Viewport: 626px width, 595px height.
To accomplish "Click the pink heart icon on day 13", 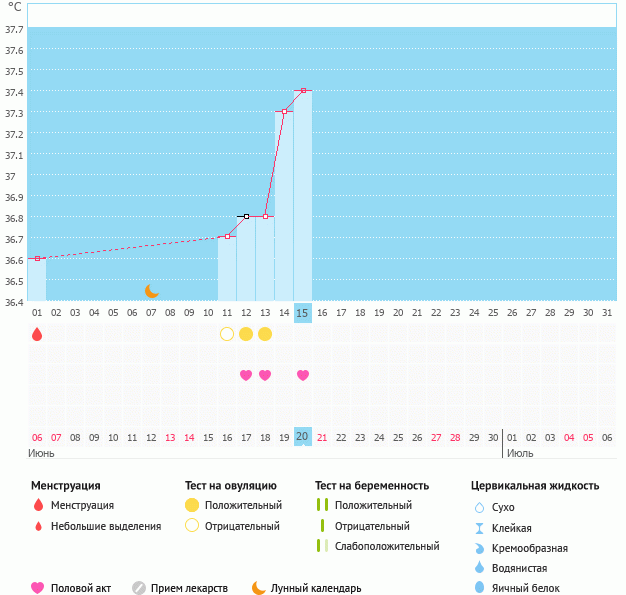I will pos(265,375).
